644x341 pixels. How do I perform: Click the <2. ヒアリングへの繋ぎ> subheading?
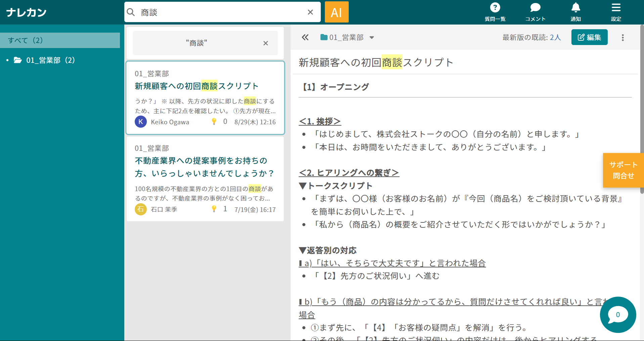[349, 173]
